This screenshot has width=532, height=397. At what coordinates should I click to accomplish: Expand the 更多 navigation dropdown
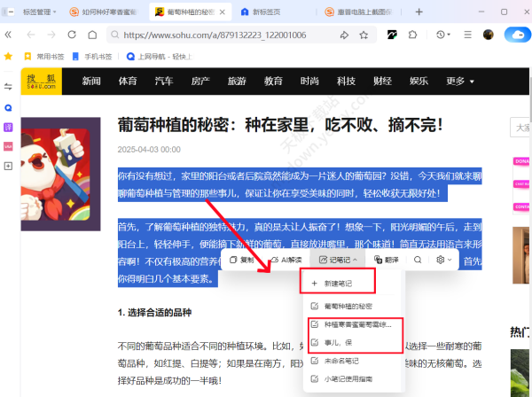(459, 82)
